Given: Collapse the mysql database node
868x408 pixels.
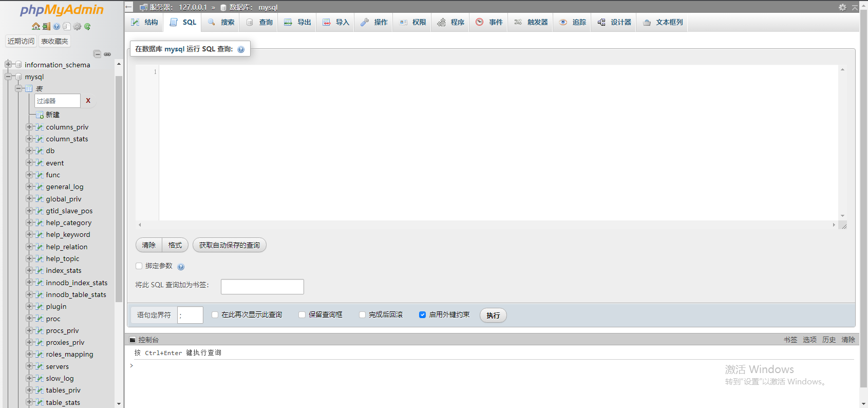Looking at the screenshot, I should (x=8, y=77).
